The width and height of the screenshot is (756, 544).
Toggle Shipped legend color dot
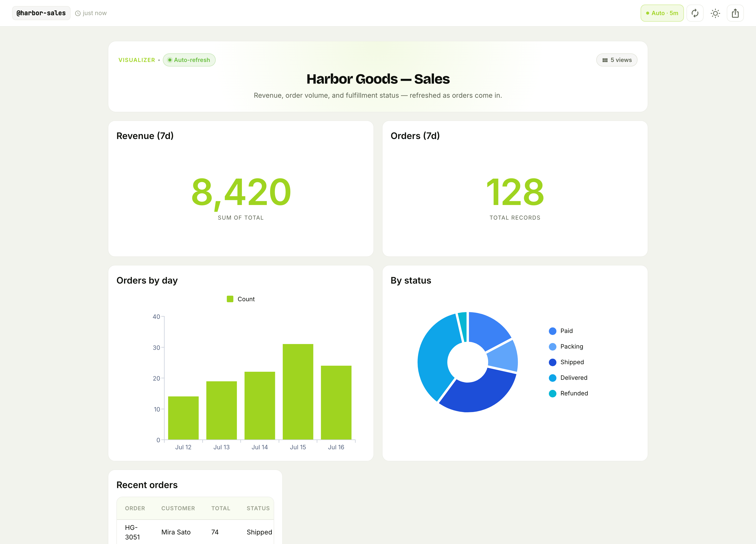click(x=553, y=362)
